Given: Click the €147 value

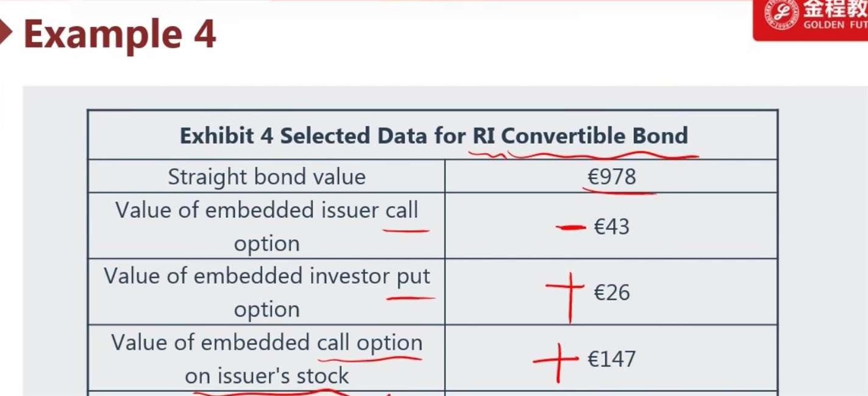Looking at the screenshot, I should point(611,359).
